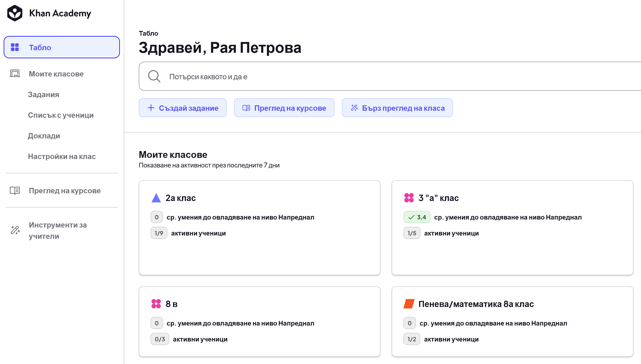Open the 2а клас class card title
This screenshot has width=641, height=364.
tap(181, 198)
